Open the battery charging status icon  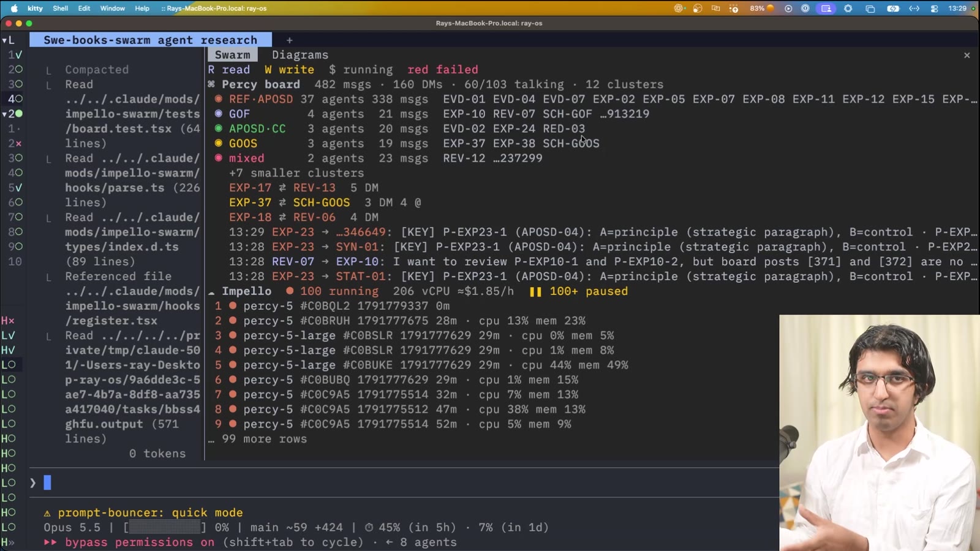point(893,9)
